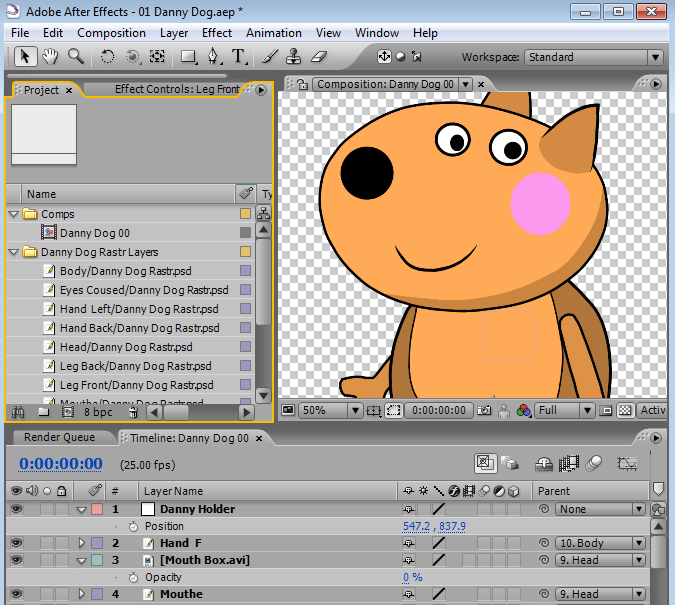Screen dimensions: 675x605
Task: Switch to the Render Queue tab
Action: coord(59,437)
